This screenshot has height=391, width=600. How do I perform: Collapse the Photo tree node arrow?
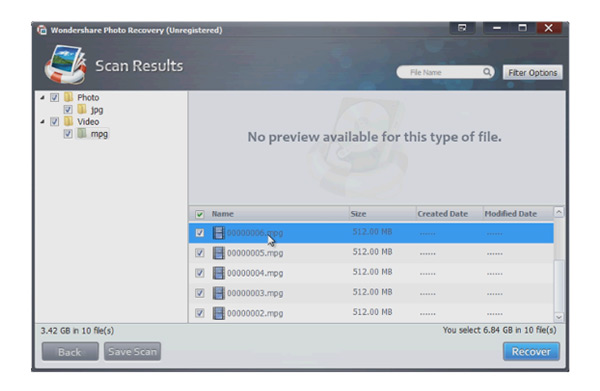(x=42, y=98)
